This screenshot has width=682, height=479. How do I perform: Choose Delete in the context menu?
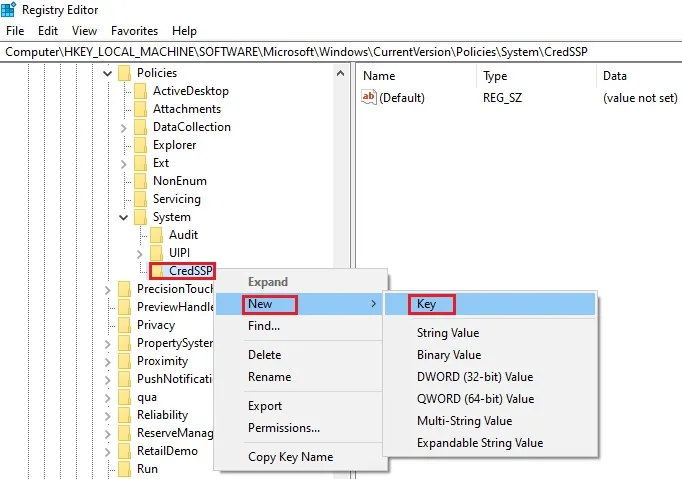[301, 355]
